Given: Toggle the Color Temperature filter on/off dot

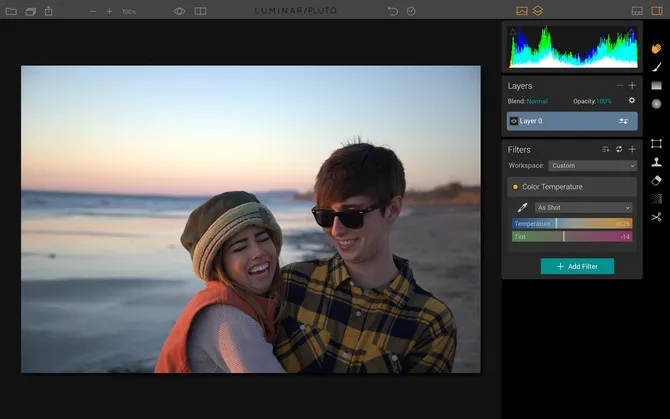Looking at the screenshot, I should pos(515,187).
